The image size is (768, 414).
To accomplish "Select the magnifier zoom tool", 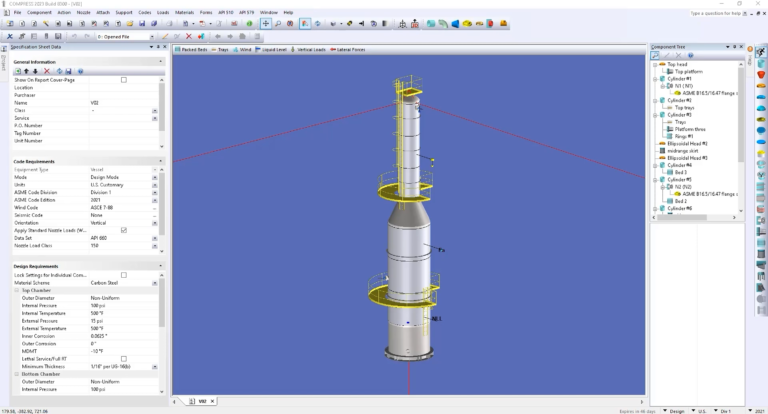I will [278, 24].
